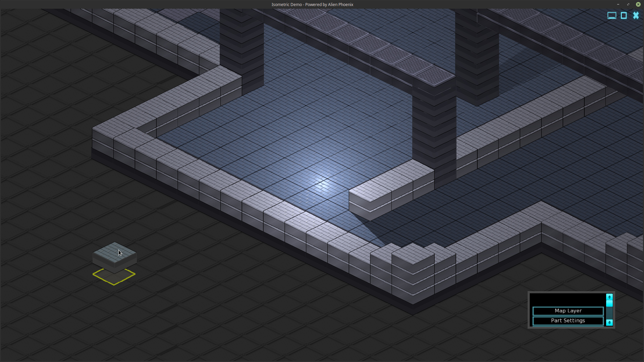The width and height of the screenshot is (644, 362).
Task: Click the empty scrollbar track below the thumb
Action: pyautogui.click(x=609, y=313)
